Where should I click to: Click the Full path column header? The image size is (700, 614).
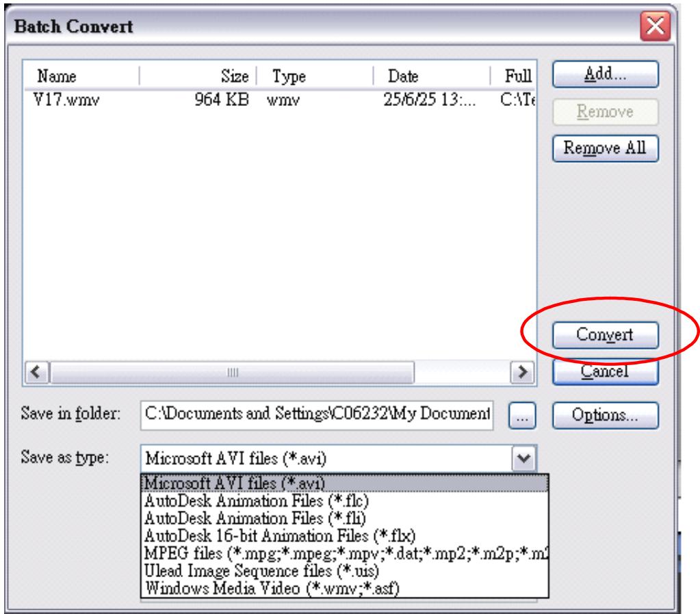click(x=513, y=76)
